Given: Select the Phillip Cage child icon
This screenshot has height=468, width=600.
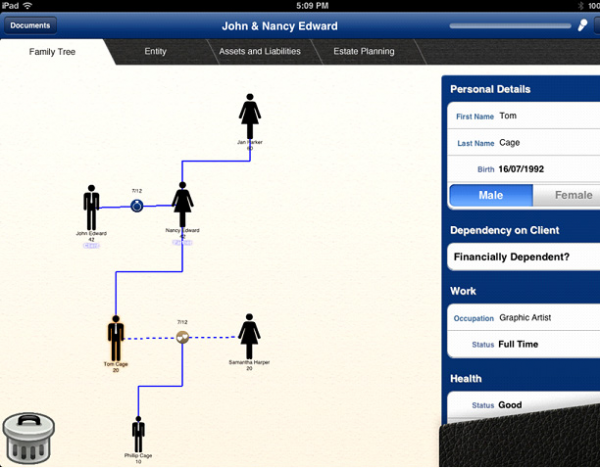Looking at the screenshot, I should (138, 434).
